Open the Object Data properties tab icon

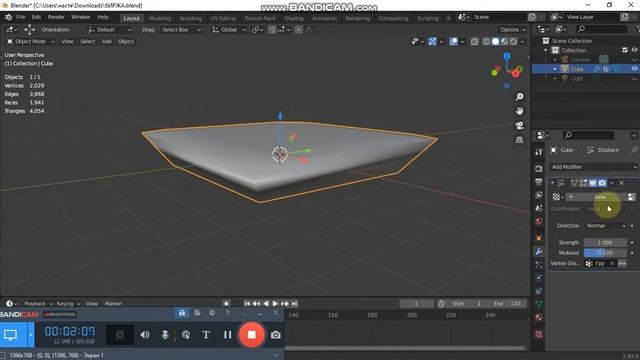tap(539, 304)
